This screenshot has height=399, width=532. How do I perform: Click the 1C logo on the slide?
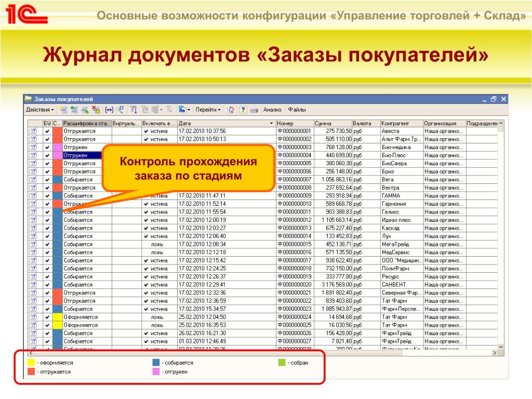point(26,14)
